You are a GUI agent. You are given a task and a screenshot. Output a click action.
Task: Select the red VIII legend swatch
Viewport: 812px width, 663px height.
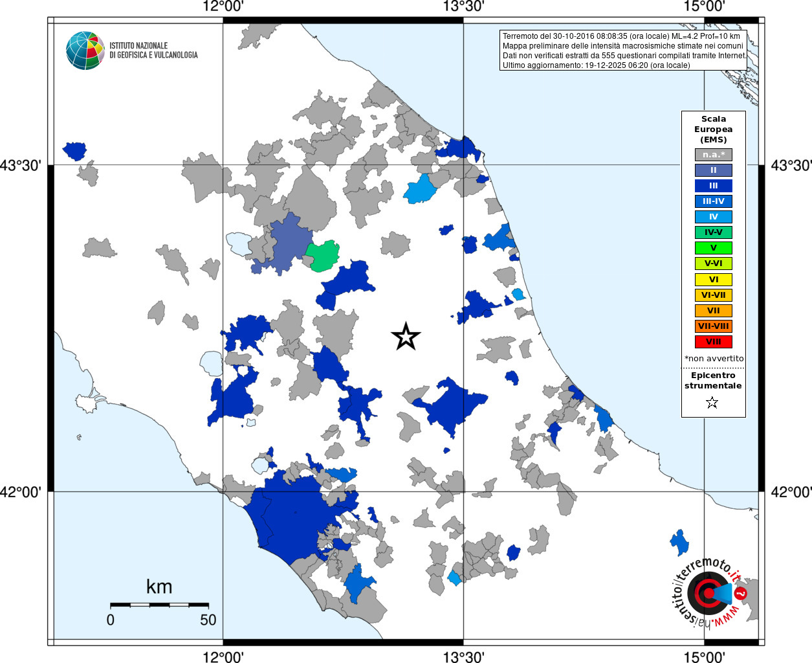click(714, 342)
